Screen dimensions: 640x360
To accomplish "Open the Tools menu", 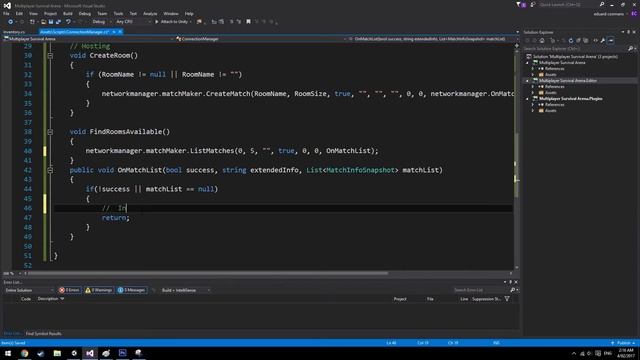I will [x=118, y=13].
